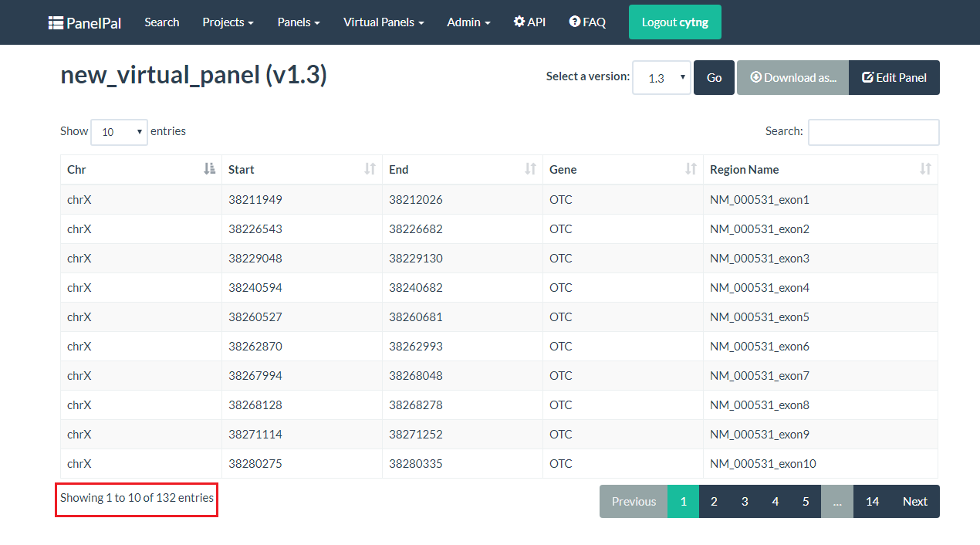The width and height of the screenshot is (980, 545).
Task: Click the PanelPal logo icon
Action: (x=56, y=22)
